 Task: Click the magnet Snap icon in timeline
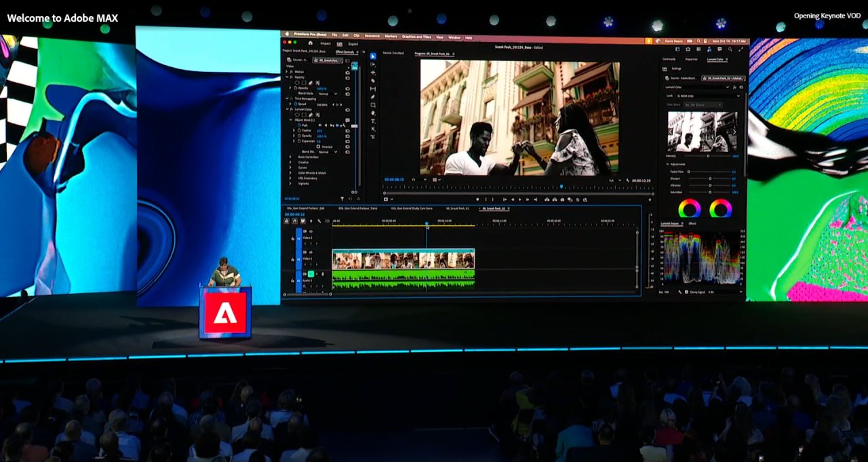click(x=295, y=220)
